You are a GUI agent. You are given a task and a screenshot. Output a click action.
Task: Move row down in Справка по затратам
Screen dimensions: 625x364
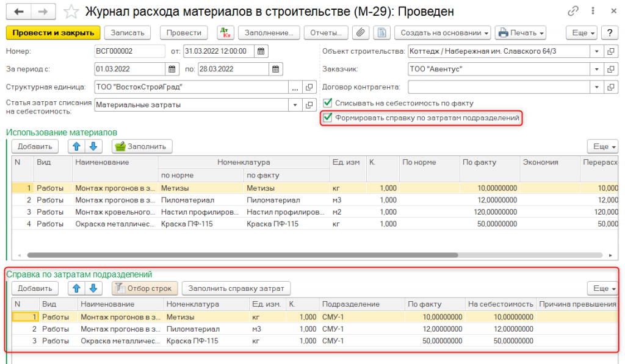[92, 288]
